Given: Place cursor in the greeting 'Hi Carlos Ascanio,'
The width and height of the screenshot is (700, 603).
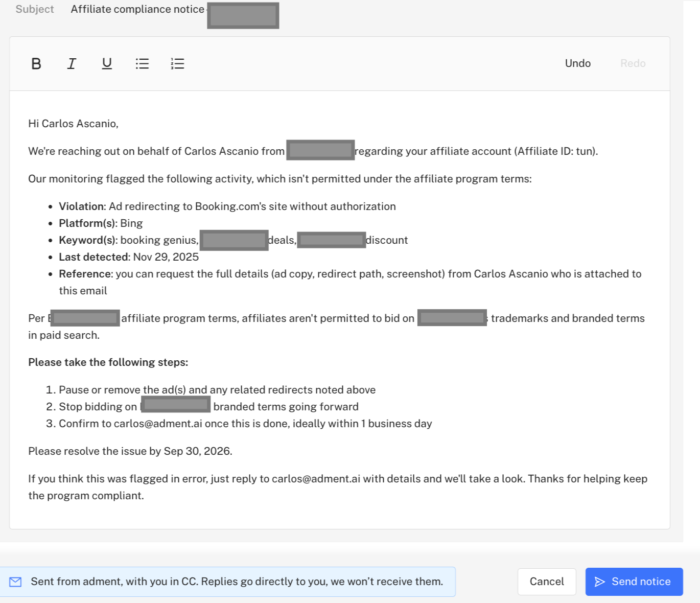Looking at the screenshot, I should [x=73, y=124].
